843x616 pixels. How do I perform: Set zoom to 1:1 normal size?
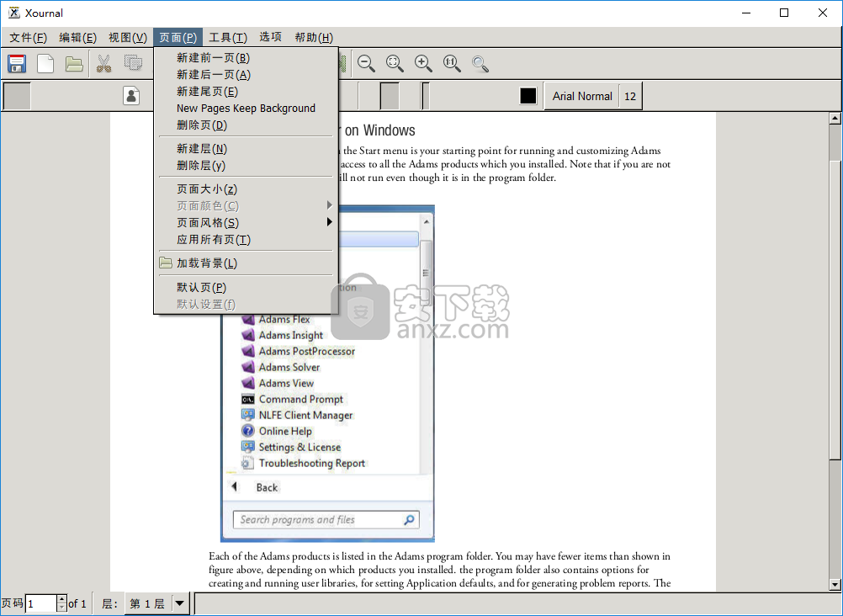pyautogui.click(x=452, y=63)
